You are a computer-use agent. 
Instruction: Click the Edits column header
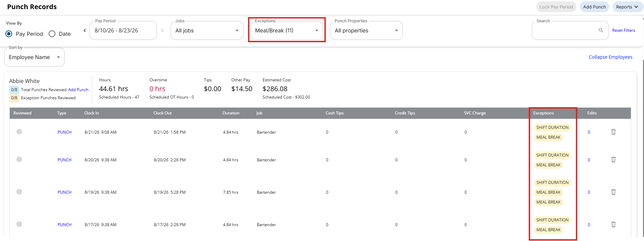point(592,113)
